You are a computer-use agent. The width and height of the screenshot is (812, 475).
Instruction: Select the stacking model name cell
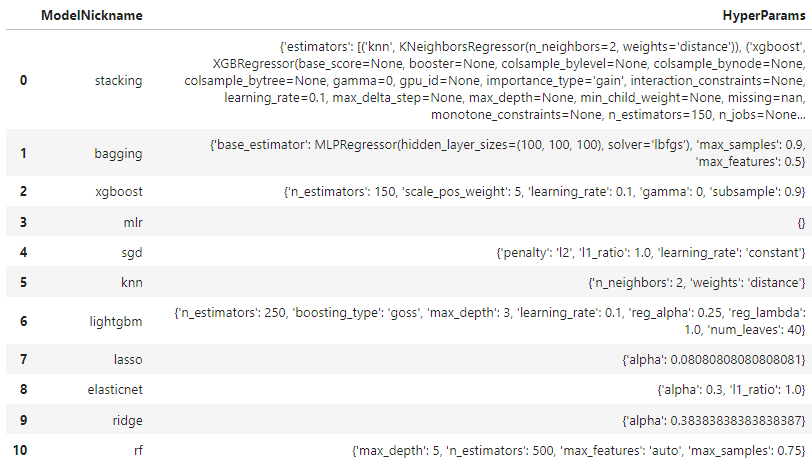[120, 81]
